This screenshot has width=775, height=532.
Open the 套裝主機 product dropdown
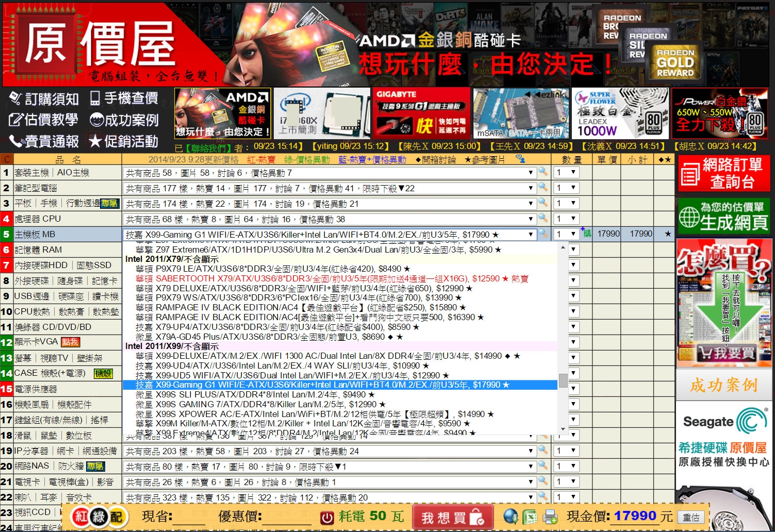point(329,172)
